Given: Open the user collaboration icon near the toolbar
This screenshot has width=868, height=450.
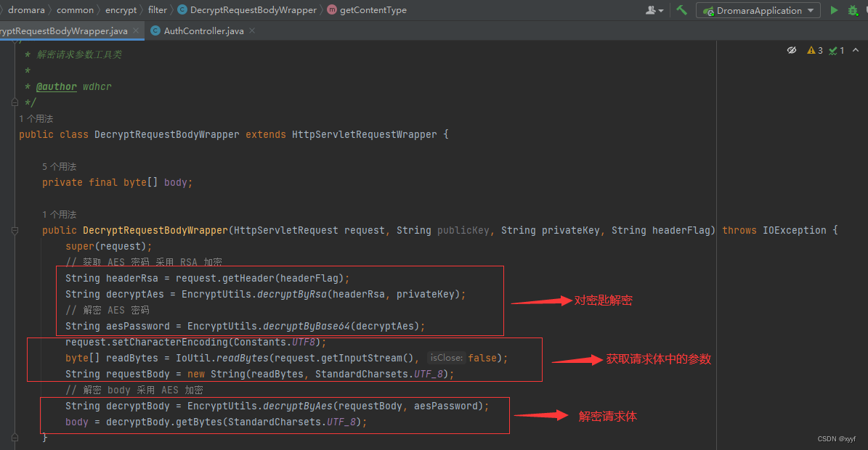Looking at the screenshot, I should click(x=651, y=10).
